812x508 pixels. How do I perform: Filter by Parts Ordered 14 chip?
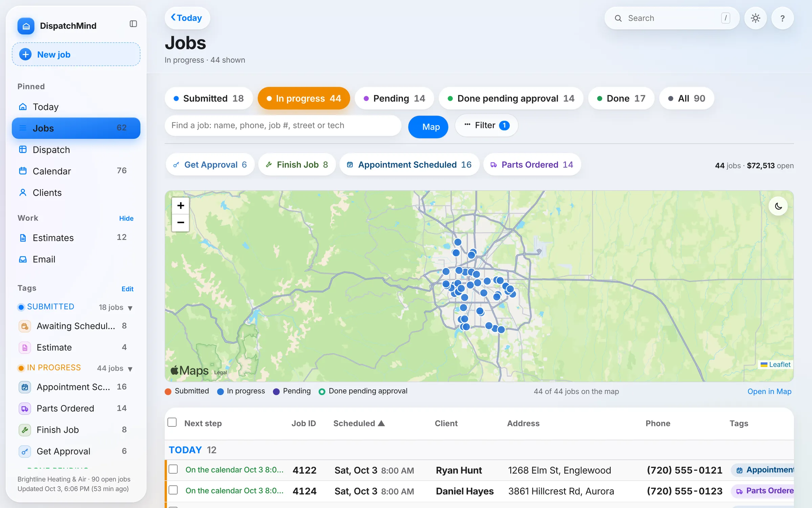(532, 165)
